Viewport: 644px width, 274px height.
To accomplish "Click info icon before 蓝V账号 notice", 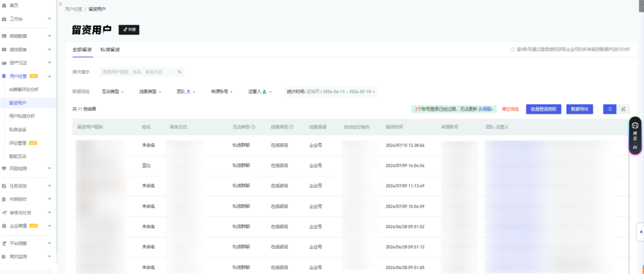I will [x=513, y=49].
